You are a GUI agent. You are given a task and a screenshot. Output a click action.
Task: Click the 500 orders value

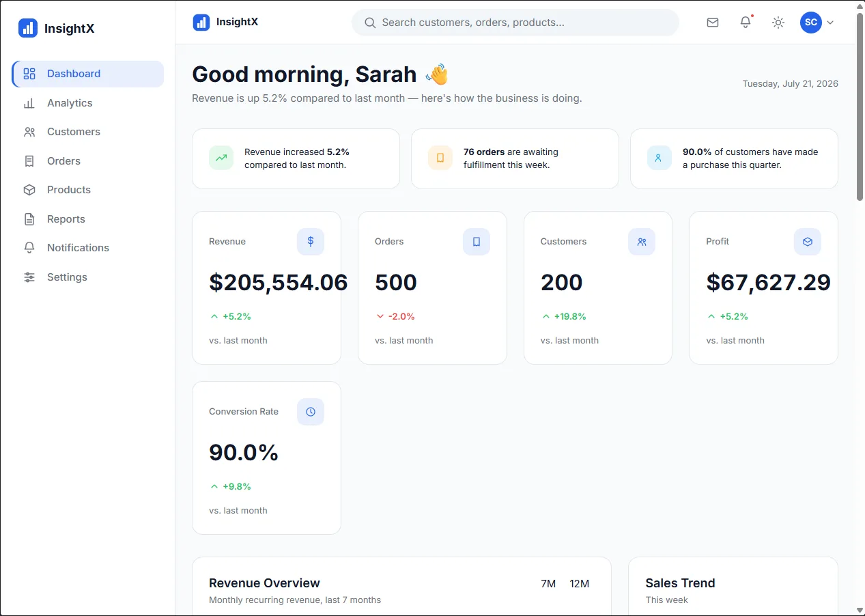(396, 283)
